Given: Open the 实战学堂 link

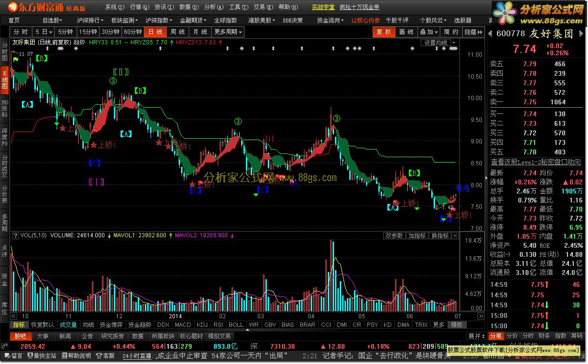Looking at the screenshot, I should click(323, 7).
